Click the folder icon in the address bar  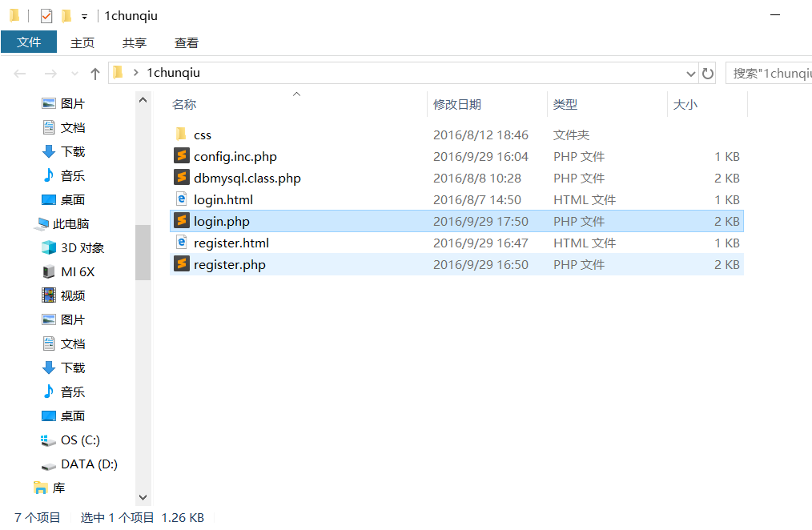tap(118, 73)
